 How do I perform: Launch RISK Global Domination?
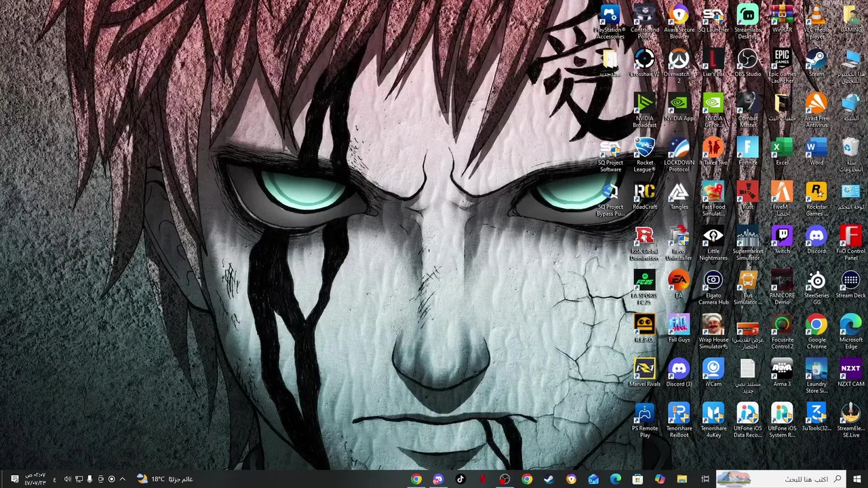[644, 243]
